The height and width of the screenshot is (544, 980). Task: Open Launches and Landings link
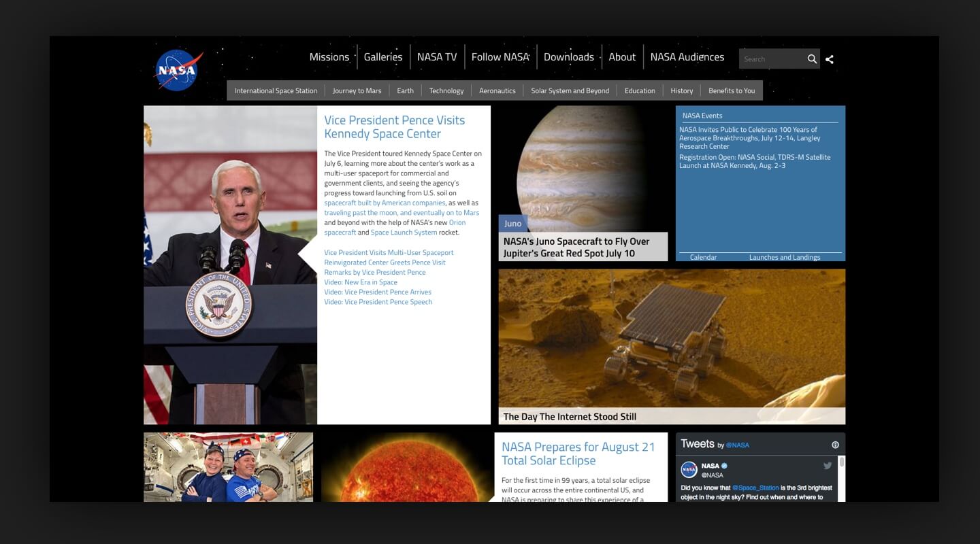point(785,257)
